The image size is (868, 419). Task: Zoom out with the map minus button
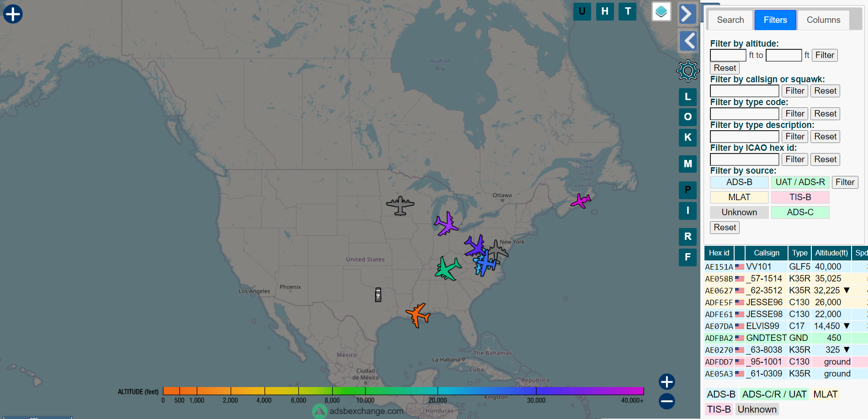pos(667,401)
